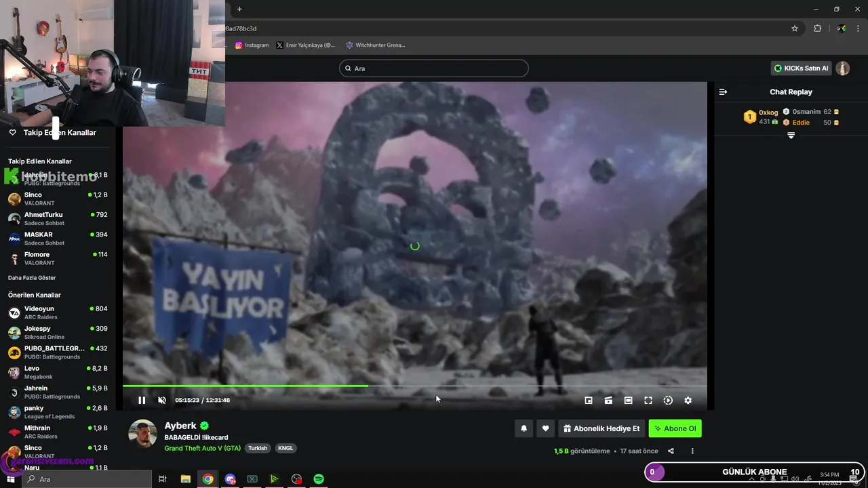Share the stream via share icon
Screen dimensions: 868x488
671,451
